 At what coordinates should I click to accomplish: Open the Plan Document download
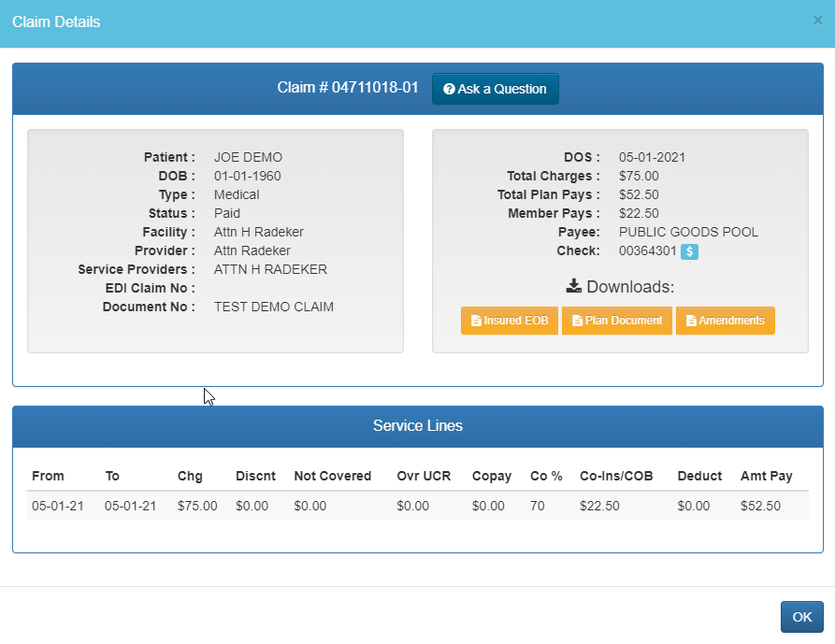point(616,321)
